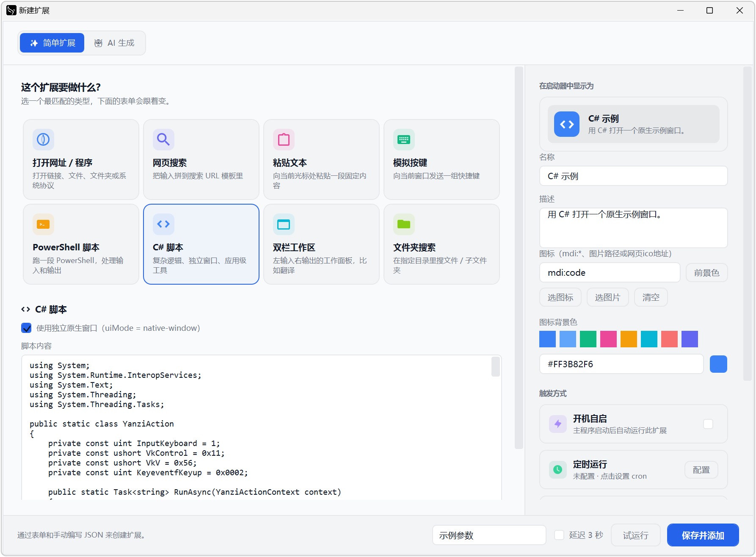This screenshot has width=756, height=557.
Task: Click the #FF3B82F6 color value field
Action: (x=621, y=364)
